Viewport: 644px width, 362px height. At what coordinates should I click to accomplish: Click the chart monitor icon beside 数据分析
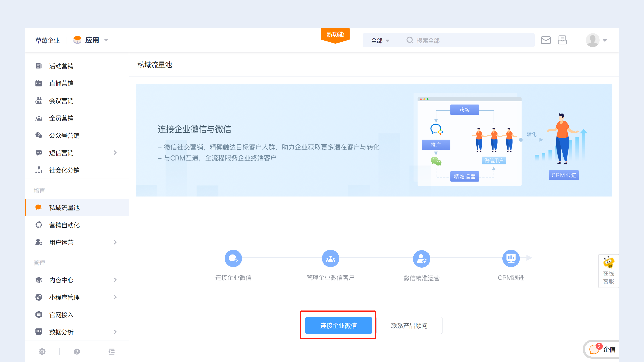point(39,332)
